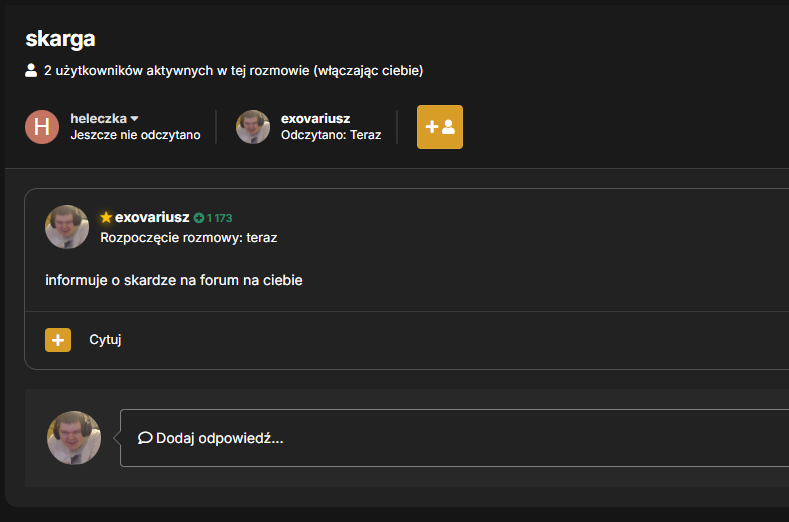The width and height of the screenshot is (789, 522).
Task: Quote the message with Cytuj
Action: point(105,340)
